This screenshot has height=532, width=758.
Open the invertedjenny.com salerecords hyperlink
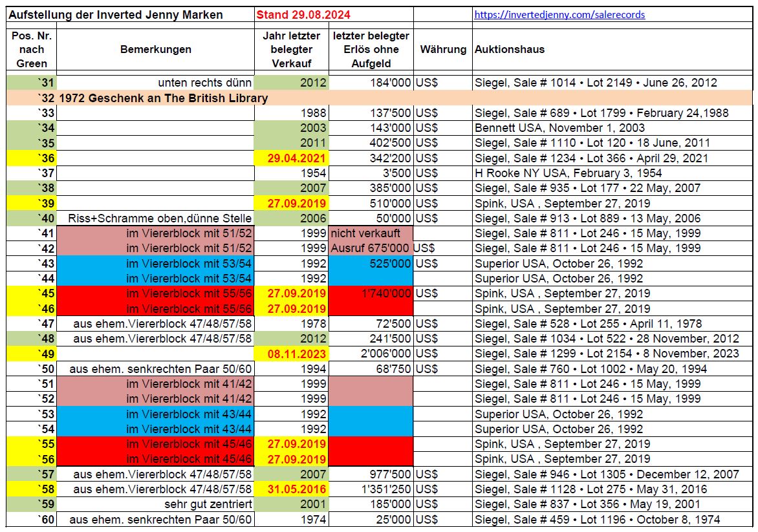[x=559, y=14]
